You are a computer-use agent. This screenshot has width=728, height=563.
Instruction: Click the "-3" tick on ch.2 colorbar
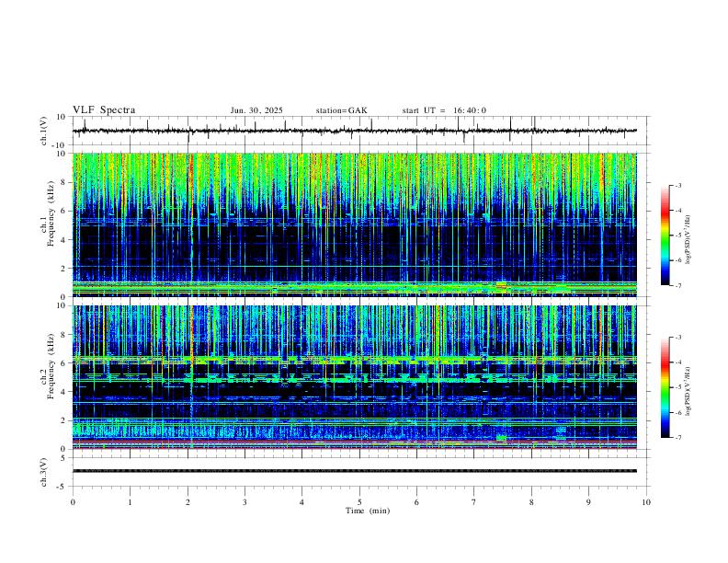coord(677,338)
